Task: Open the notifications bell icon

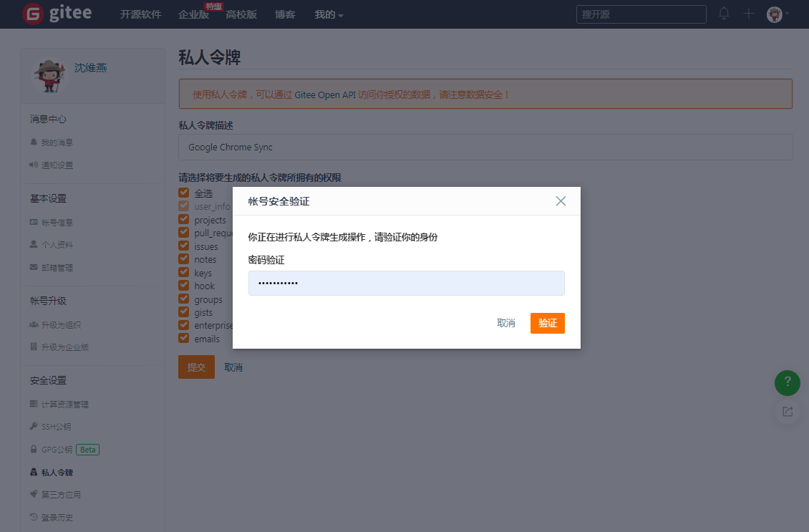Action: coord(724,14)
